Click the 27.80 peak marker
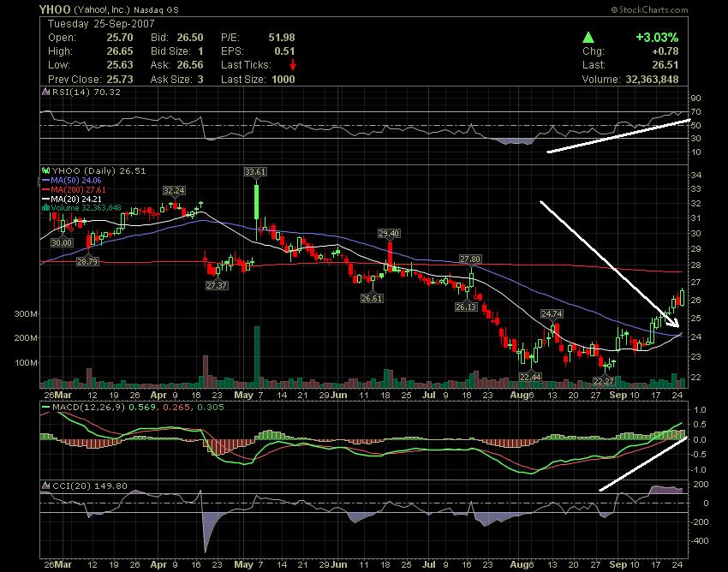The image size is (728, 572). (x=470, y=259)
